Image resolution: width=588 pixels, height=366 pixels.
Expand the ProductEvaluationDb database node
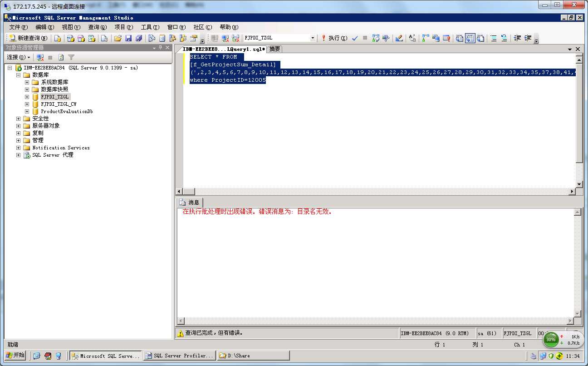point(27,111)
